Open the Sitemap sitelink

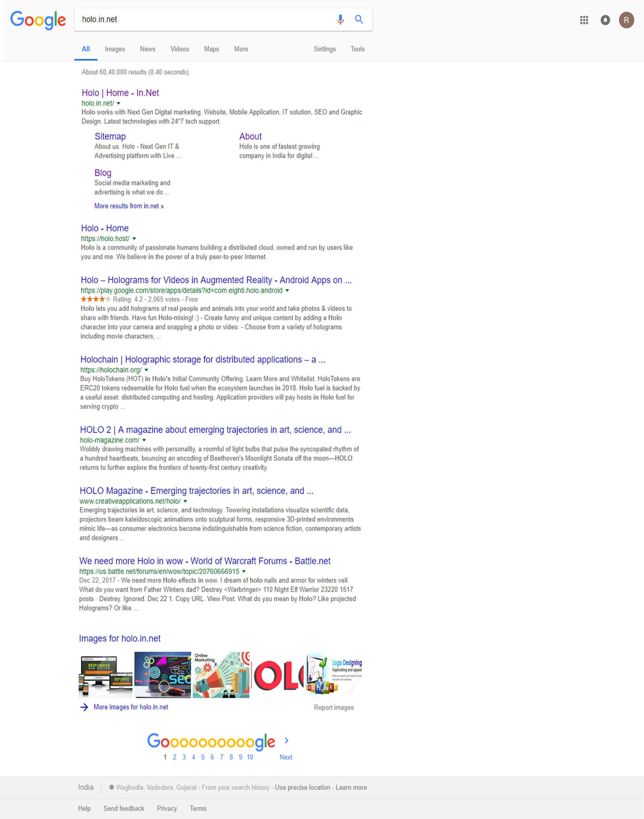click(x=110, y=136)
